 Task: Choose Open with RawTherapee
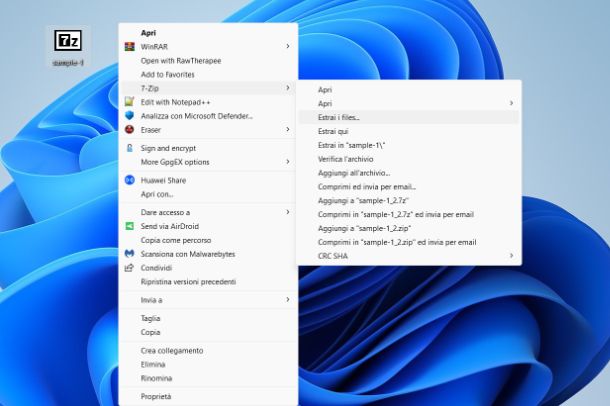208,61
